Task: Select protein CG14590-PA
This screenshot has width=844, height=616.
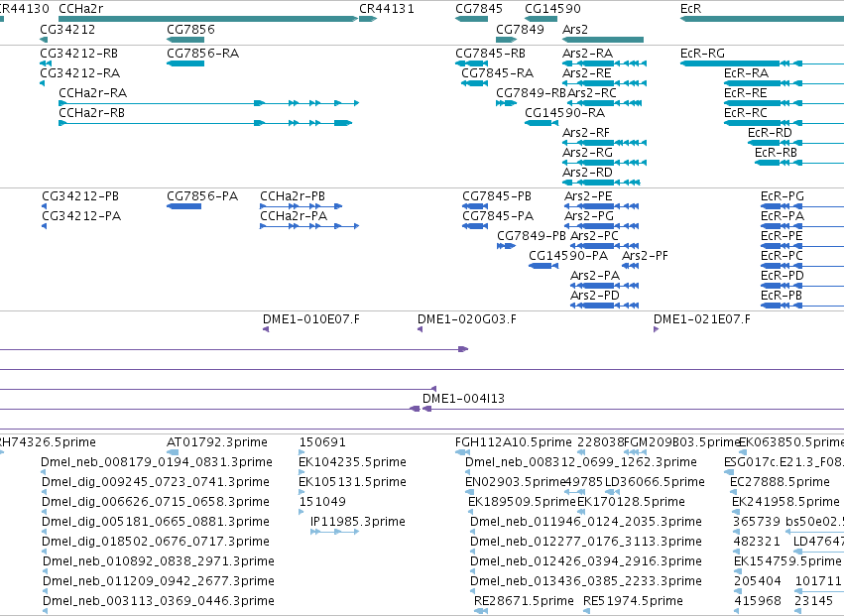Action: (x=543, y=266)
